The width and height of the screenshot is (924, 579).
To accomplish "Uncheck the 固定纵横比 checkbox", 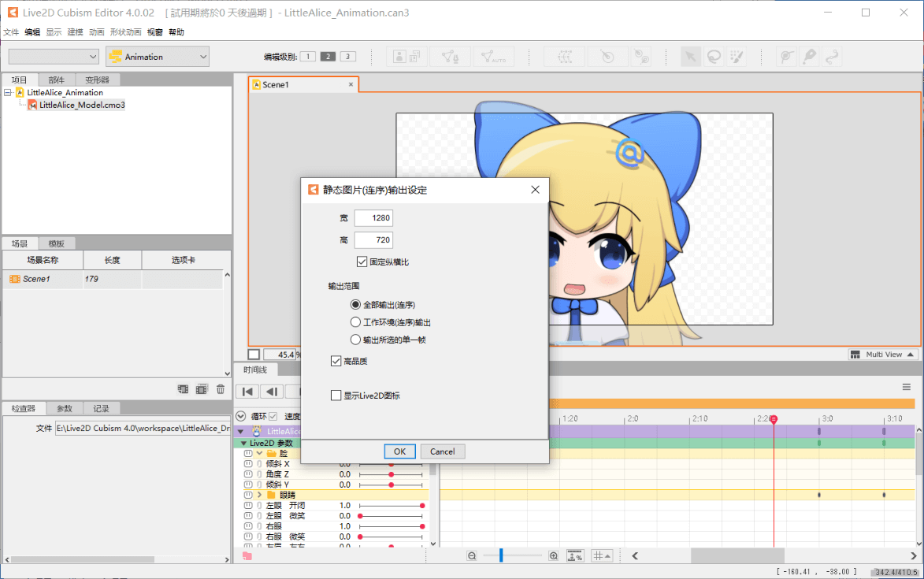I will tap(362, 262).
